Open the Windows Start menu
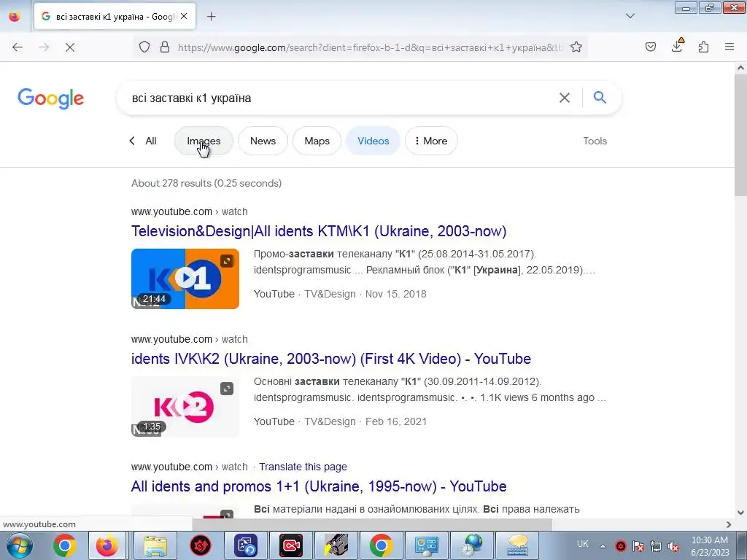747x560 pixels. pos(18,545)
